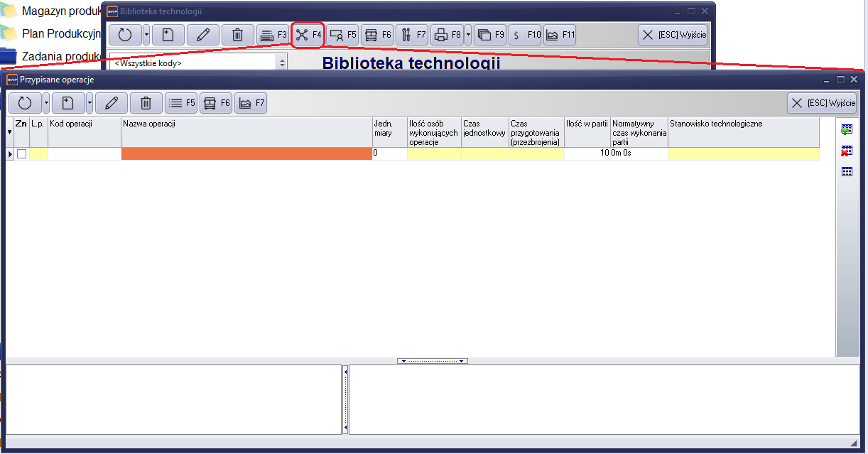Click the add table row icon with green plus
This screenshot has width=868, height=454.
tap(846, 129)
